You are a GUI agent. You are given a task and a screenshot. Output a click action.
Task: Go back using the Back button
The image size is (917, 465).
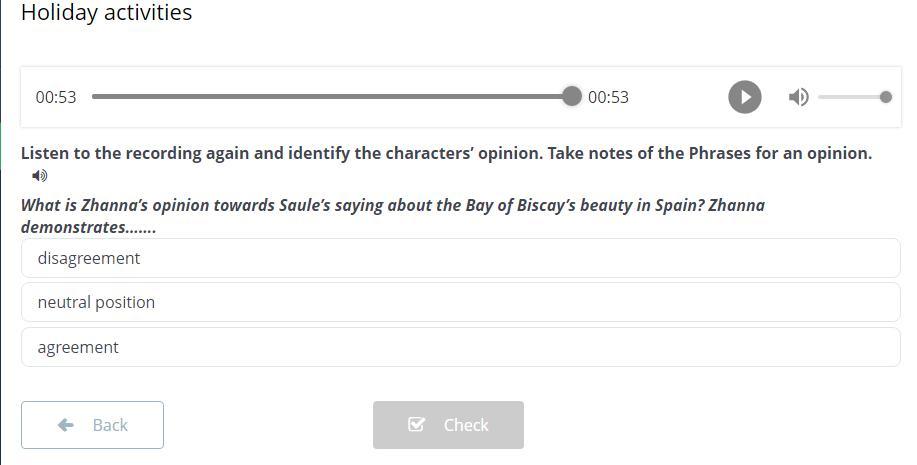click(x=92, y=425)
